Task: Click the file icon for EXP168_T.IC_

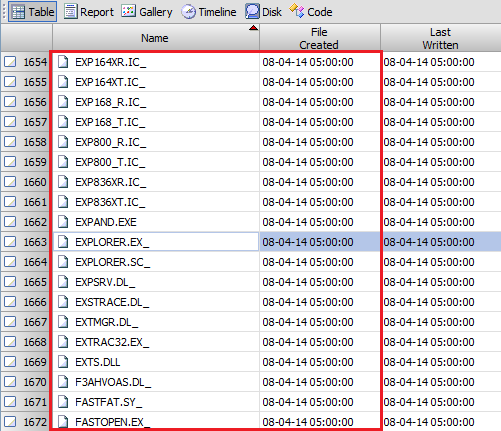Action: coord(63,122)
